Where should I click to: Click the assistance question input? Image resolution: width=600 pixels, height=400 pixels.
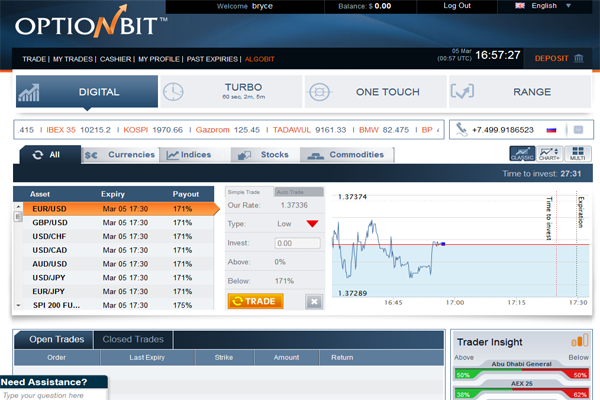pyautogui.click(x=53, y=395)
